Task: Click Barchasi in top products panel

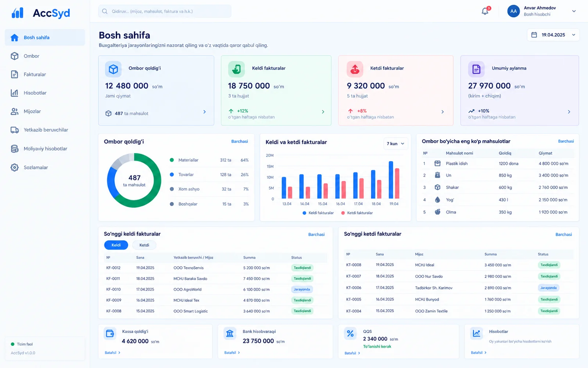Action: (x=566, y=141)
